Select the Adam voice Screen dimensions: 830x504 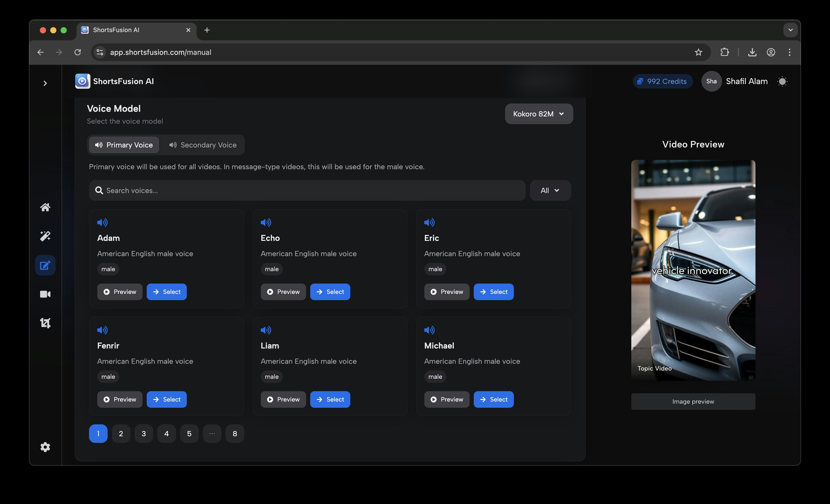[x=166, y=292]
